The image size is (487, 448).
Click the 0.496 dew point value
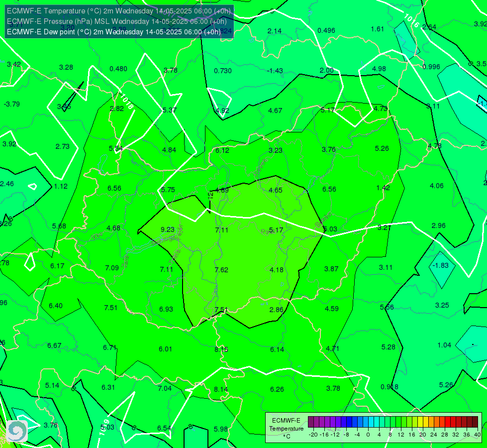coord(326,30)
